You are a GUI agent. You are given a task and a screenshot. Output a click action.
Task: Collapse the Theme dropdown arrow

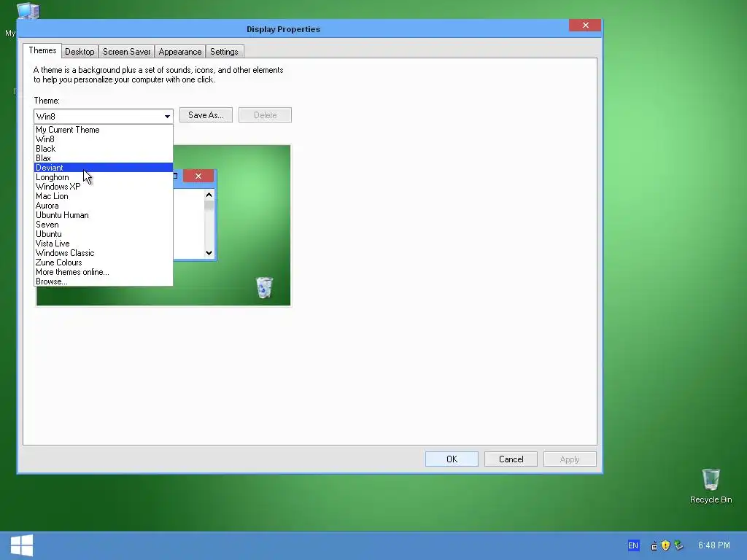click(x=167, y=116)
